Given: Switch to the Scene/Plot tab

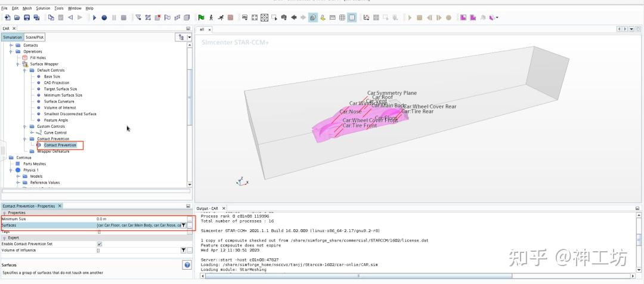Looking at the screenshot, I should tap(35, 37).
